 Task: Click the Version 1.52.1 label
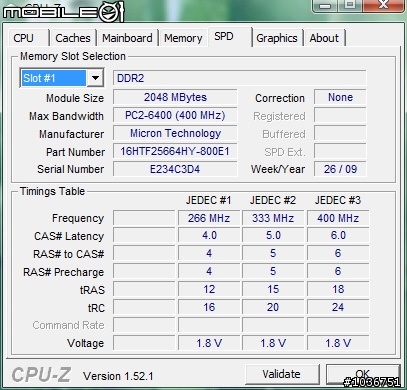click(x=118, y=376)
